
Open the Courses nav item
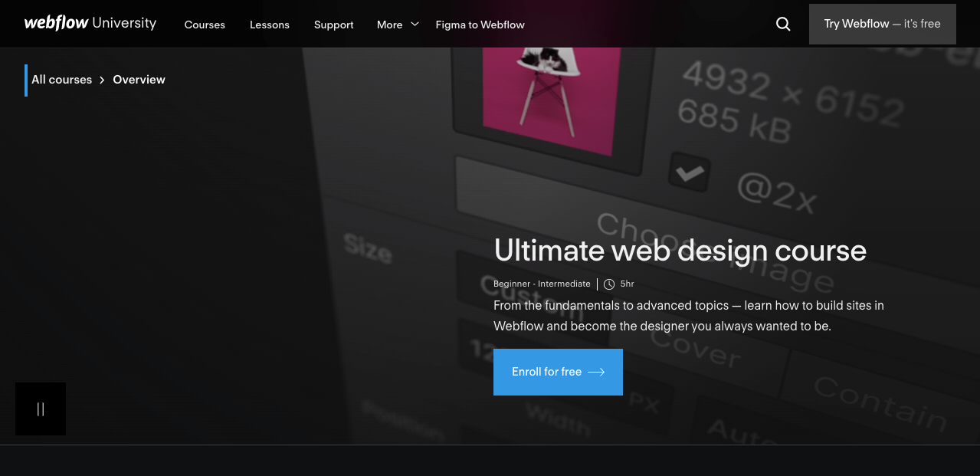pos(205,25)
